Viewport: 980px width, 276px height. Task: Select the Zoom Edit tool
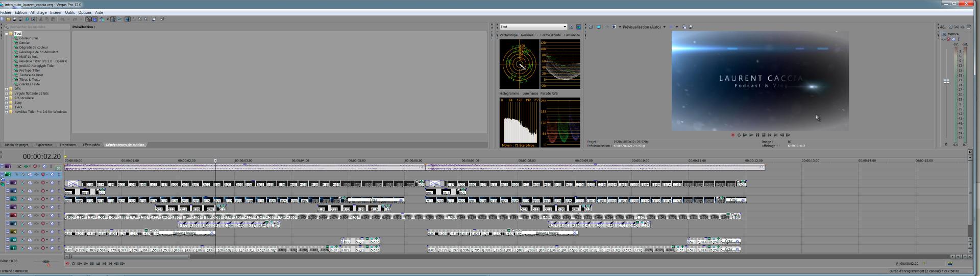point(145,19)
